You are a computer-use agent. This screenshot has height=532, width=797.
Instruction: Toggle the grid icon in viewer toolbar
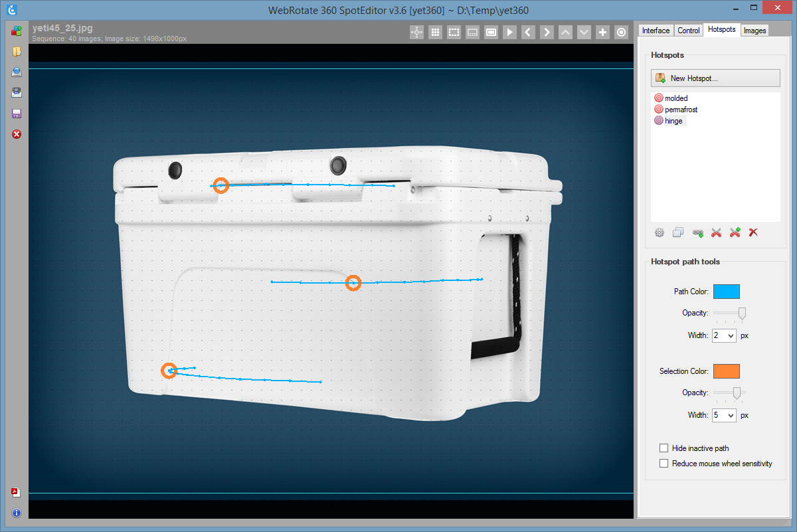coord(435,32)
